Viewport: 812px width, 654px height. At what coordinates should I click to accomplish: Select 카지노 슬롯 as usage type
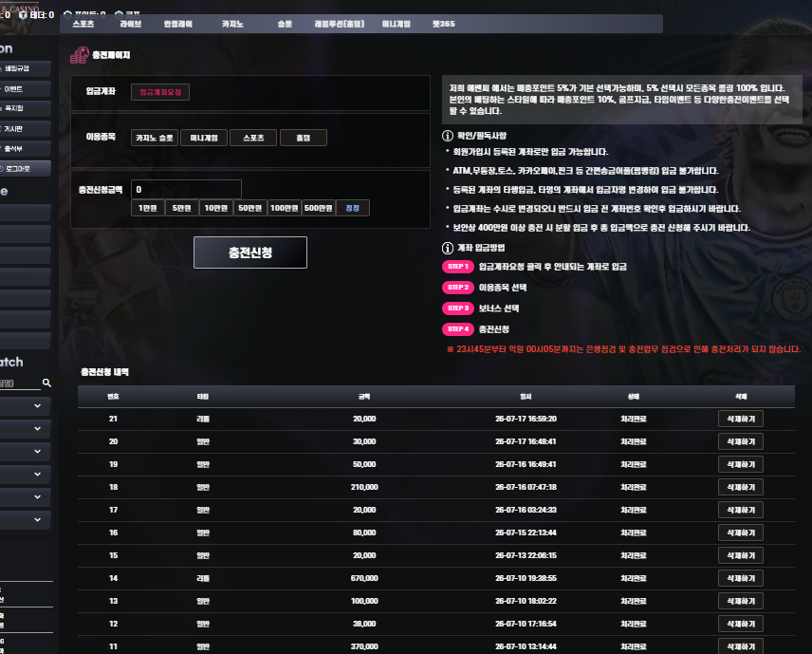[x=155, y=138]
